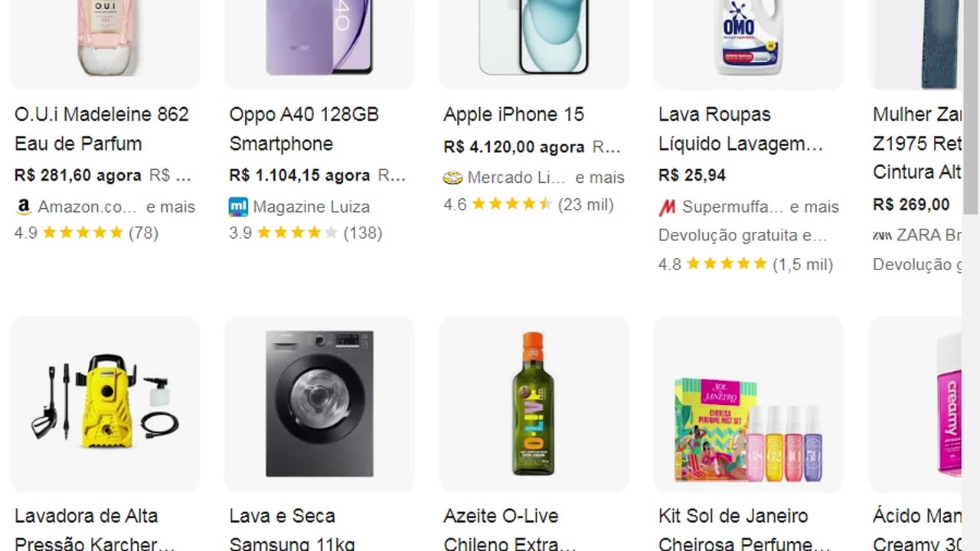This screenshot has width=980, height=551.
Task: Click the OMO detergent product image
Action: point(748,38)
